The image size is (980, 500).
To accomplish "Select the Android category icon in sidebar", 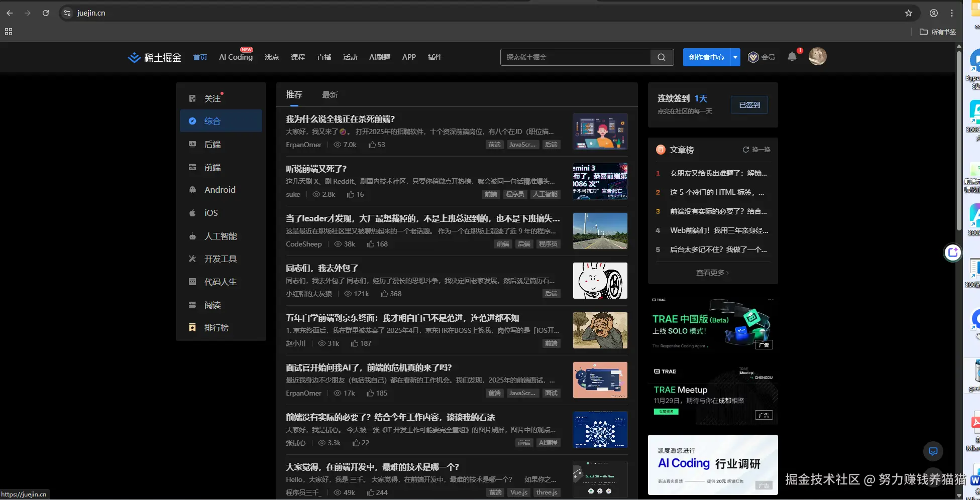I will 192,190.
